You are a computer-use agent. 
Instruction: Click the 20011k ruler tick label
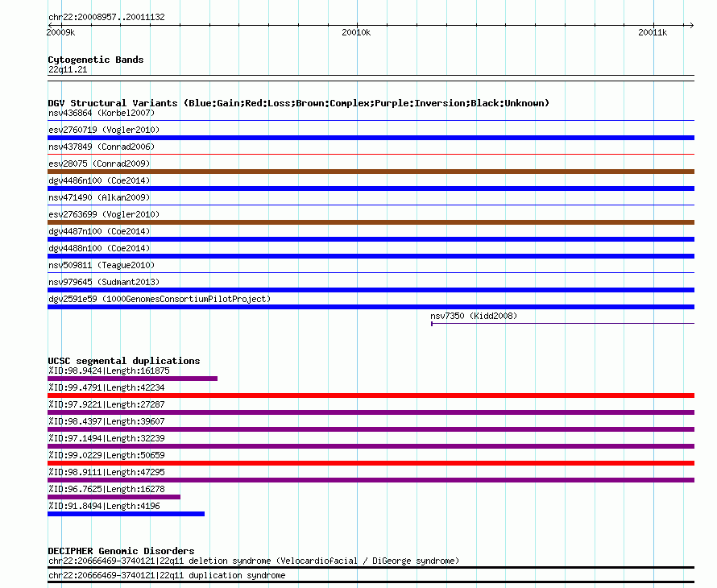pyautogui.click(x=653, y=32)
